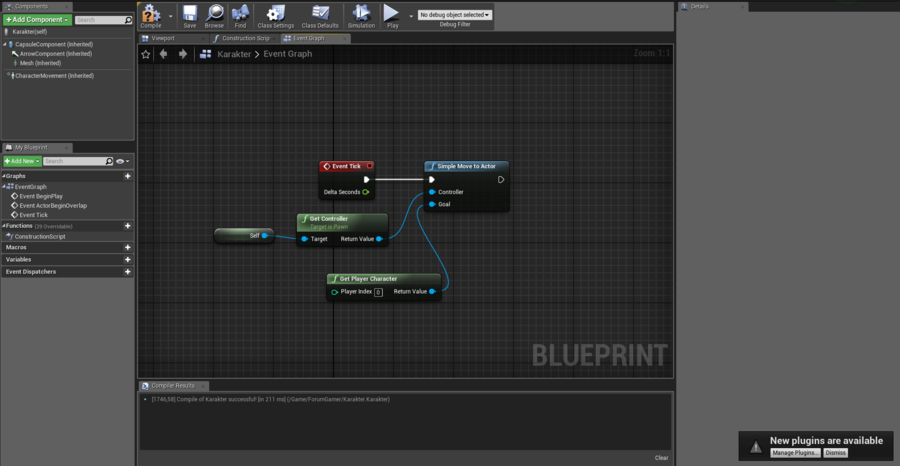The image size is (900, 466).
Task: Navigate forward in graph history
Action: pyautogui.click(x=183, y=54)
